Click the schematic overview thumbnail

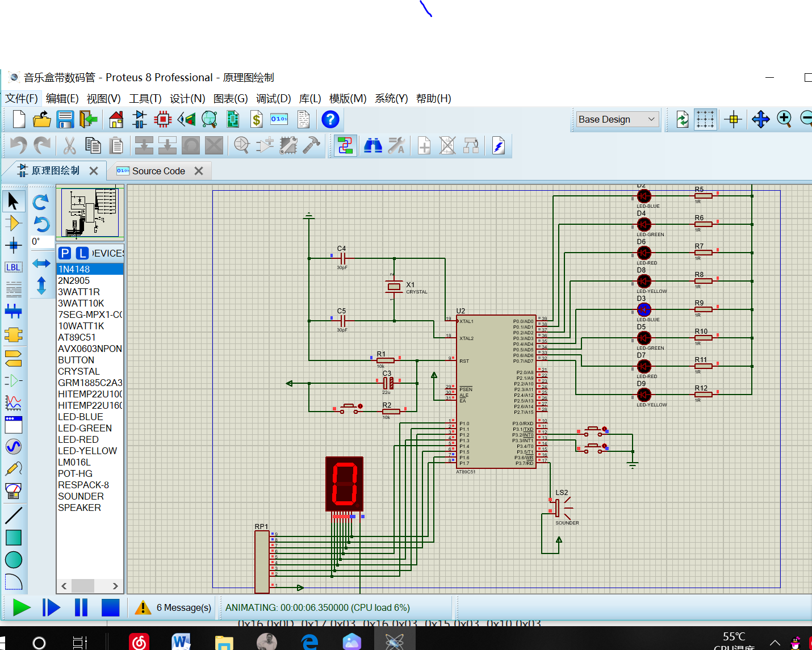tap(90, 213)
